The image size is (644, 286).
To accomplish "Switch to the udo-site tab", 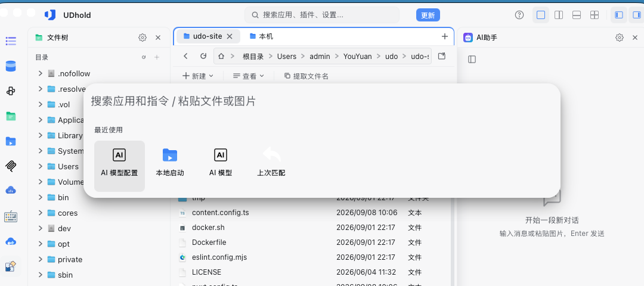I will point(208,36).
